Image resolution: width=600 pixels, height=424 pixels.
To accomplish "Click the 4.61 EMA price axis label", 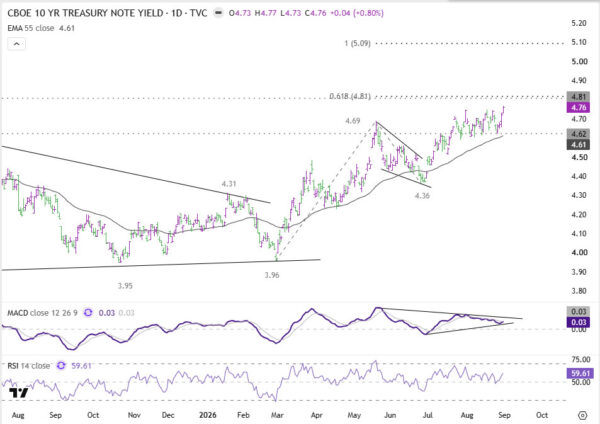I will coord(578,145).
